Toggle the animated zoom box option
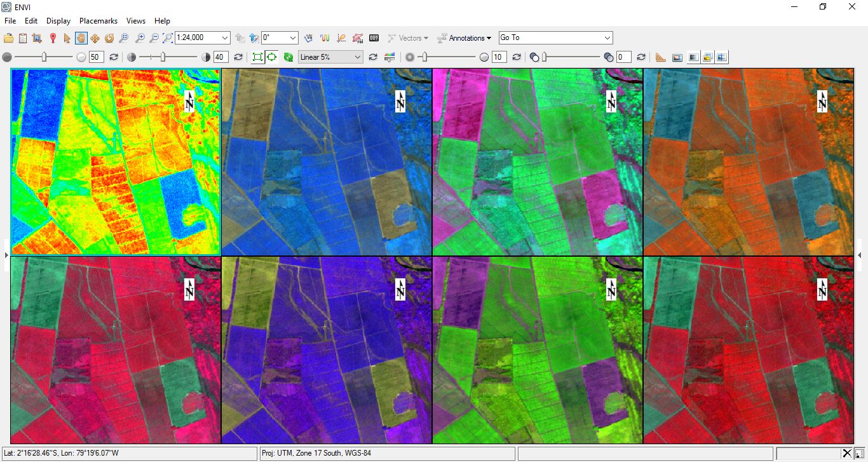 (x=271, y=57)
